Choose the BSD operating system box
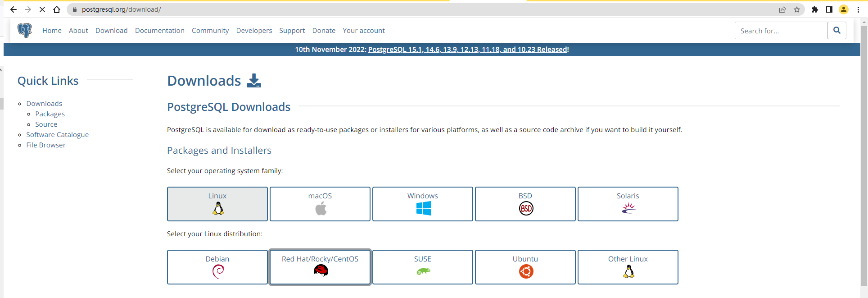Image resolution: width=868 pixels, height=298 pixels. (x=525, y=204)
